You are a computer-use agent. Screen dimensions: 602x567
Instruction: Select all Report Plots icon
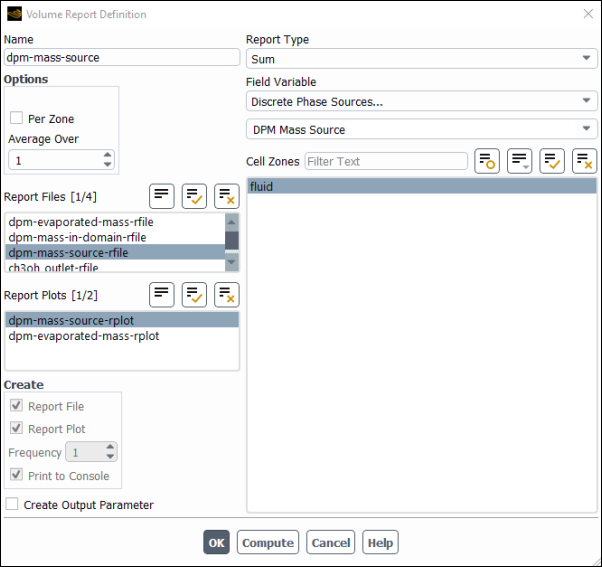[194, 295]
